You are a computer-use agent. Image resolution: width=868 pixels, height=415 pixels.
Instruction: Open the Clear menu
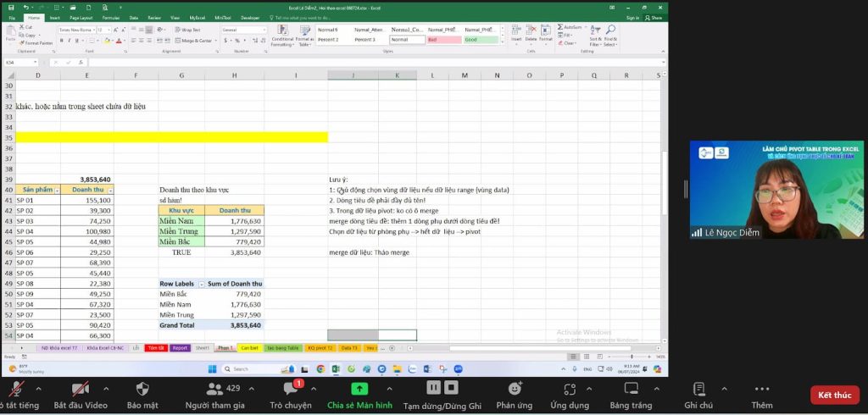567,43
